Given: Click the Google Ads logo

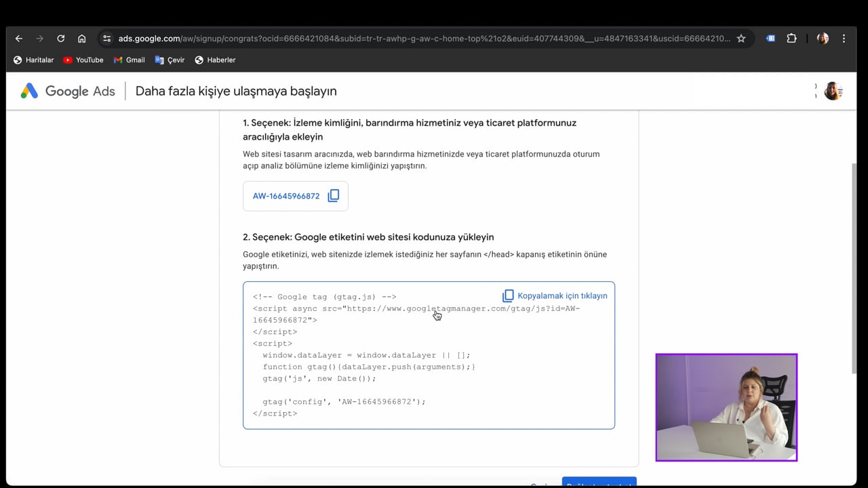Looking at the screenshot, I should pyautogui.click(x=67, y=91).
